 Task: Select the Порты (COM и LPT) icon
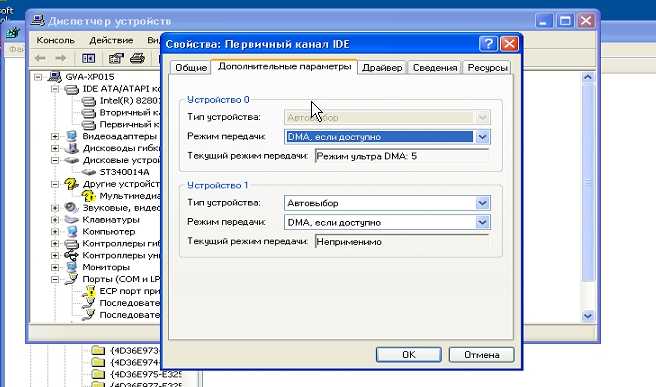72,279
